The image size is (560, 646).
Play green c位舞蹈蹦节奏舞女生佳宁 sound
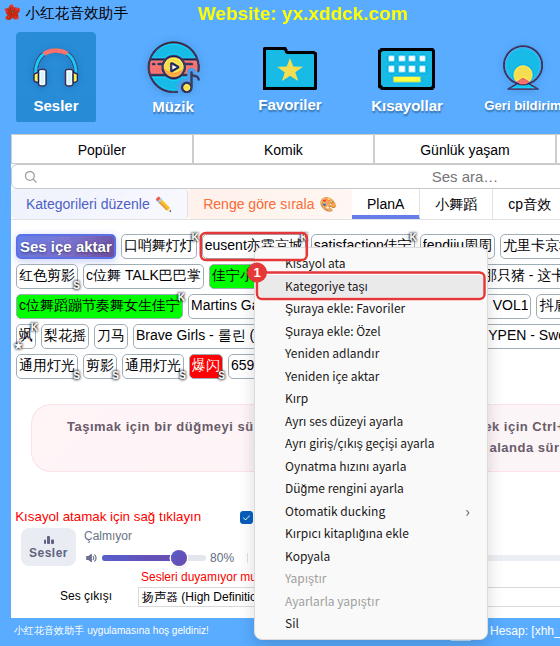[x=99, y=306]
